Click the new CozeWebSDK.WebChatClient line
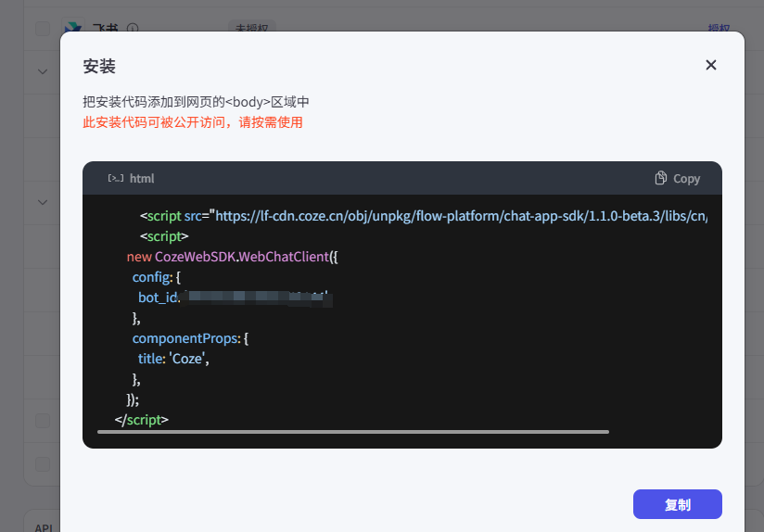The image size is (764, 532). pyautogui.click(x=233, y=257)
